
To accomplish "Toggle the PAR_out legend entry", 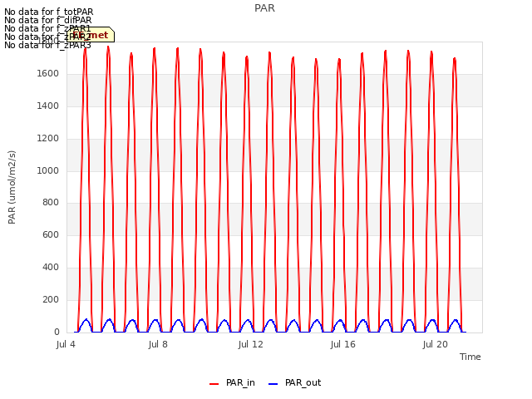I will [x=294, y=383].
